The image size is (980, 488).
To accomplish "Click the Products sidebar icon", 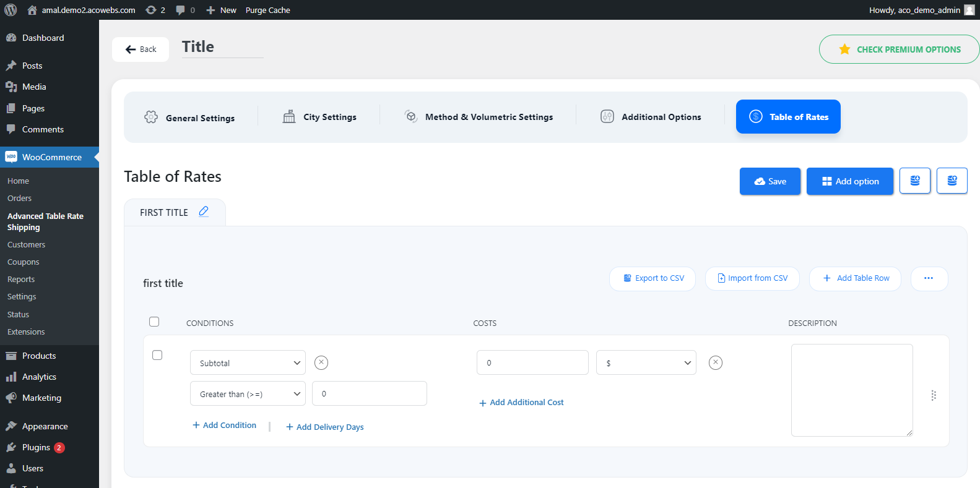I will point(11,356).
